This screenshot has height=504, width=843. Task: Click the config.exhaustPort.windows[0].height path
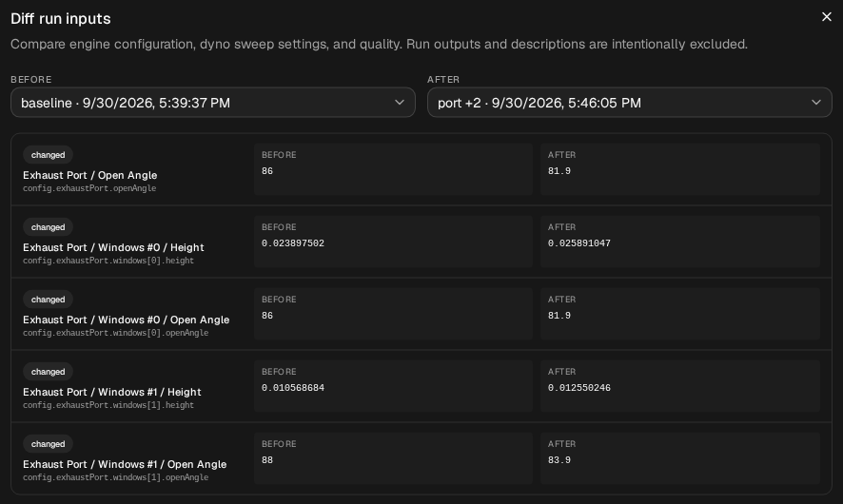point(108,261)
